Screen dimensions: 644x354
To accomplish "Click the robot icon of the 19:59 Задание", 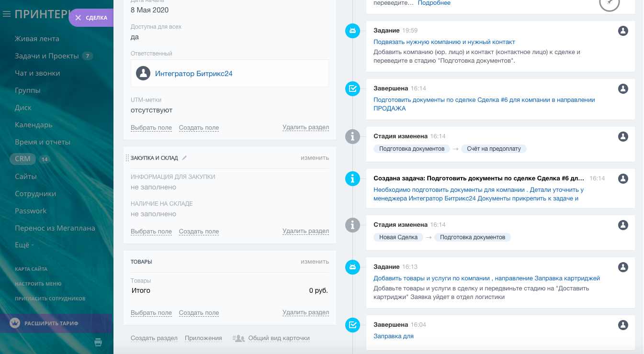I will pyautogui.click(x=353, y=31).
